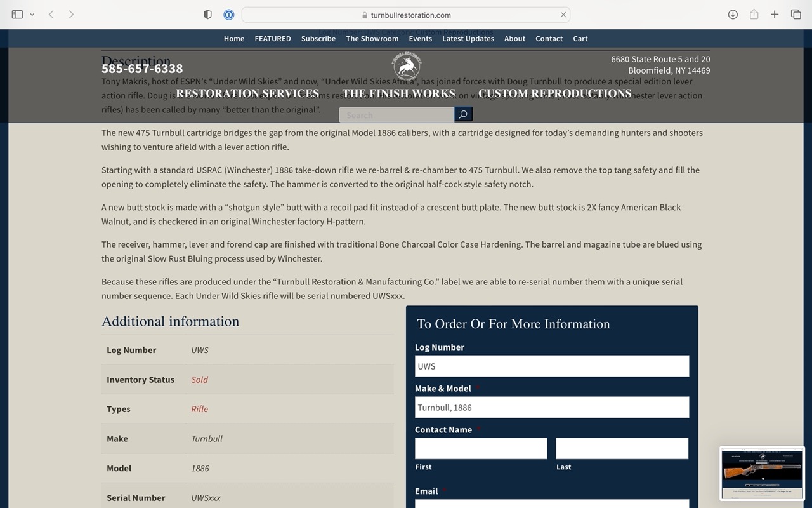Stop page loading with the X button
Viewport: 812px width, 508px height.
pos(563,15)
